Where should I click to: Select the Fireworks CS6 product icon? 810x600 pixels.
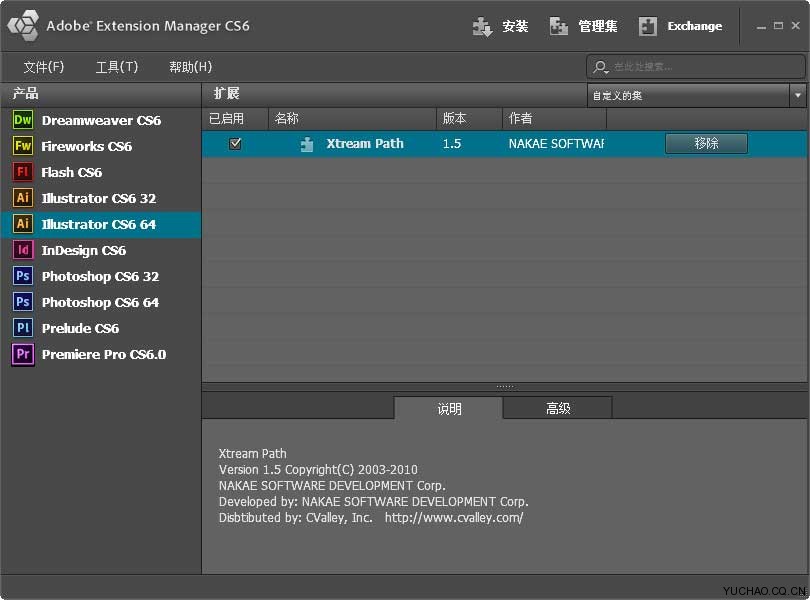pyautogui.click(x=24, y=146)
